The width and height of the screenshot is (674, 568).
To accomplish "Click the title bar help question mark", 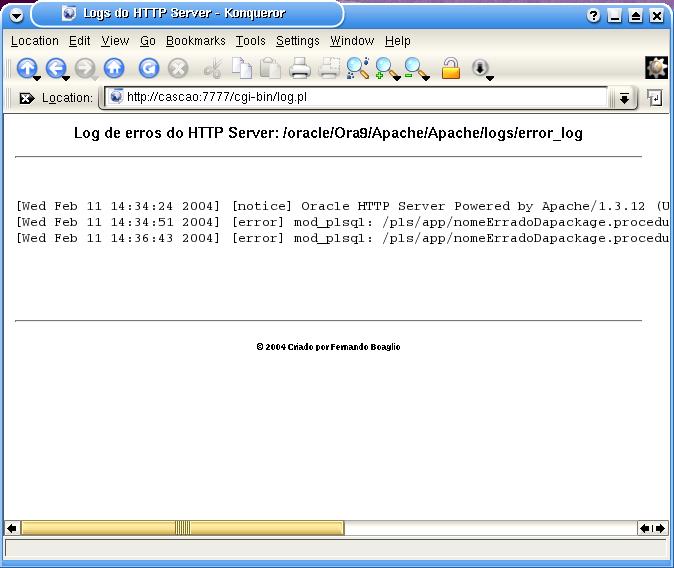I will click(x=593, y=16).
